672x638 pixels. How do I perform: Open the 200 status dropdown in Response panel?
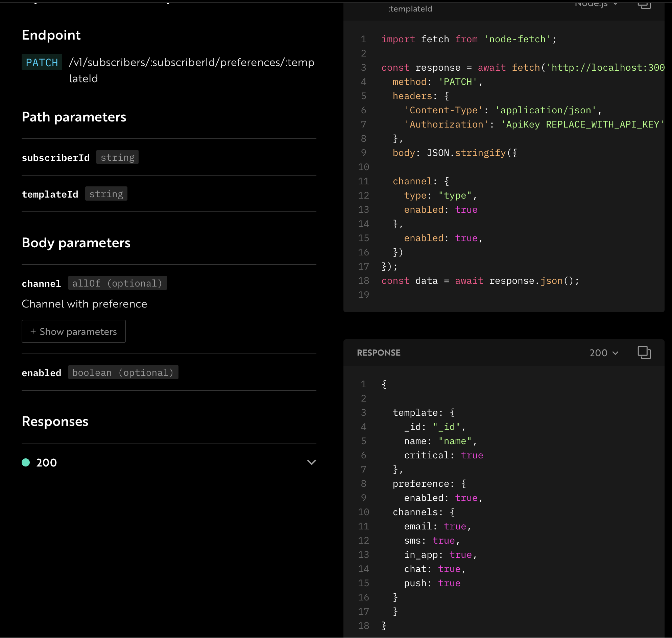pos(604,353)
